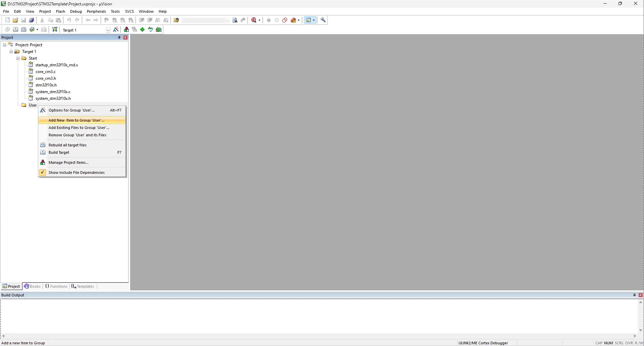The height and width of the screenshot is (346, 644).
Task: Create a new file from the toolbar
Action: pos(7,20)
